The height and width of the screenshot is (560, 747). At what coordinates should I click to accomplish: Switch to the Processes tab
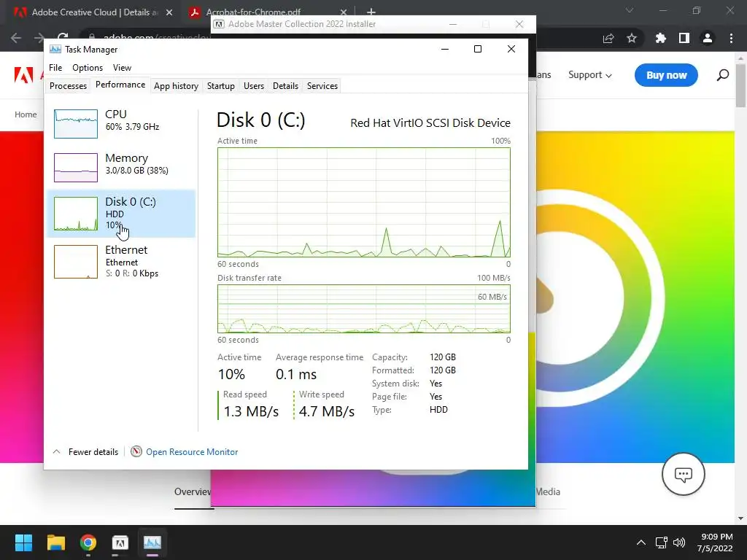68,86
